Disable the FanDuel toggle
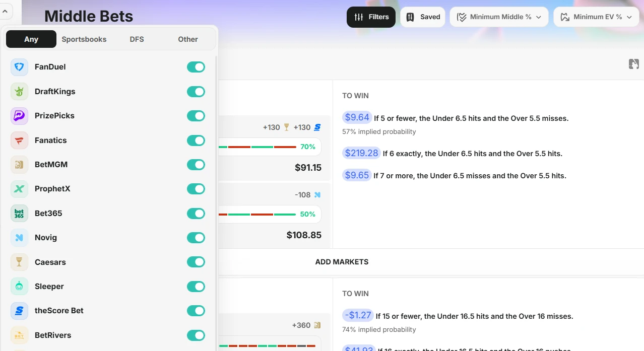Viewport: 644px width, 351px height. pyautogui.click(x=196, y=67)
